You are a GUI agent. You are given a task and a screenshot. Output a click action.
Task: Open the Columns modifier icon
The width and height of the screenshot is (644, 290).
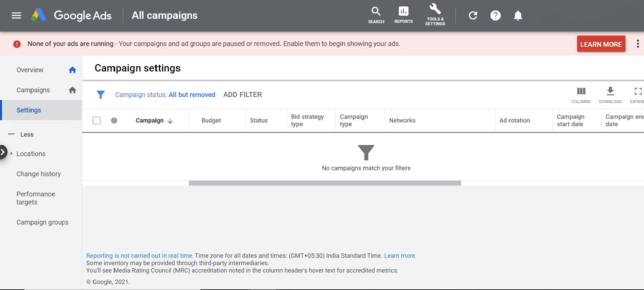(x=581, y=91)
